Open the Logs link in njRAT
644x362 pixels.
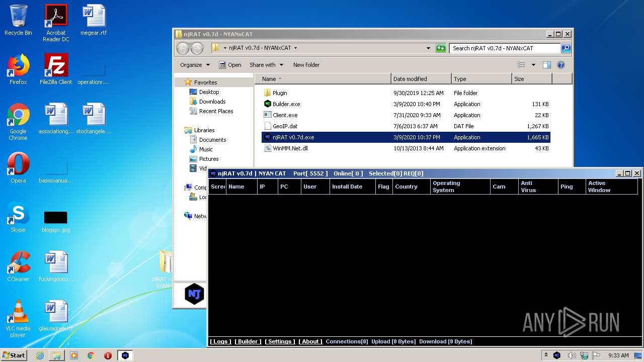tap(220, 341)
